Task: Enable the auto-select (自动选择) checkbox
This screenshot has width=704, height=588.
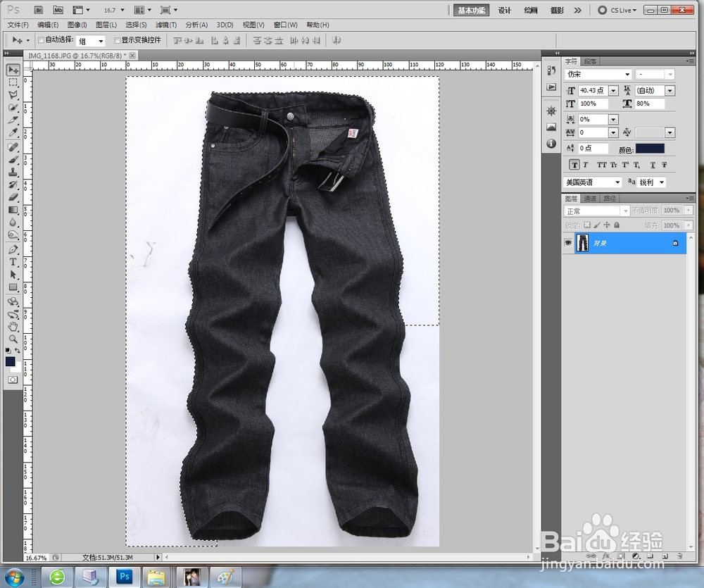Action: [x=41, y=40]
